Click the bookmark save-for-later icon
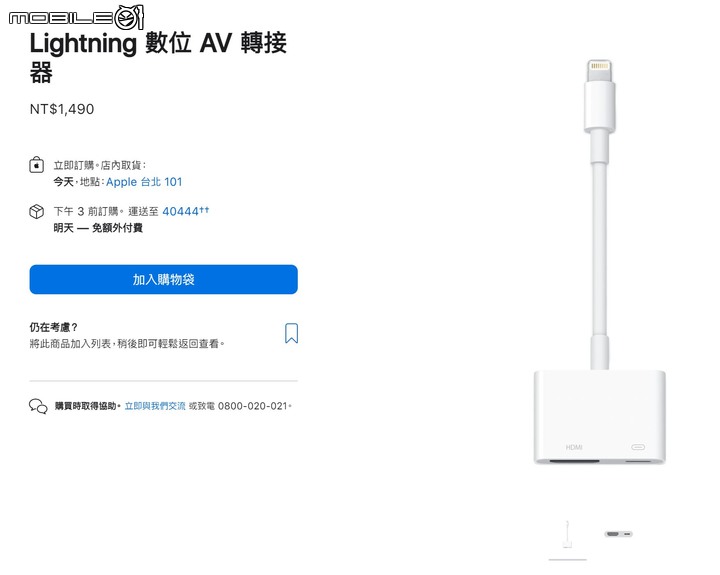Image resolution: width=720 pixels, height=575 pixels. 292,333
